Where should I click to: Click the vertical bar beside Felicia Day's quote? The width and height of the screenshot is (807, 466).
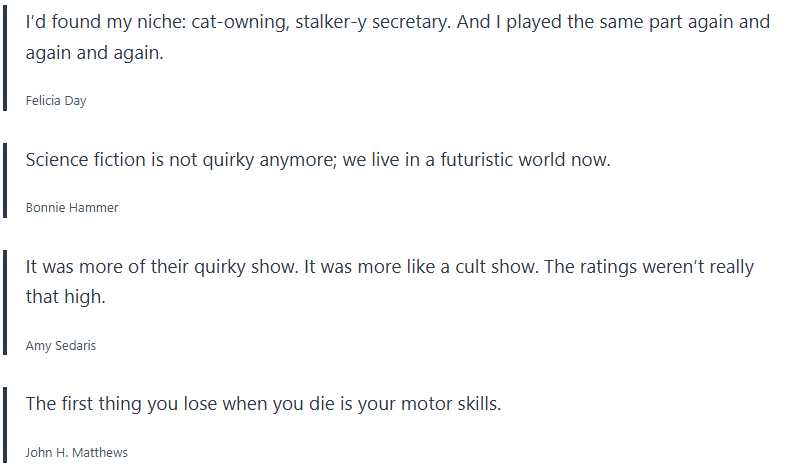[x=6, y=58]
